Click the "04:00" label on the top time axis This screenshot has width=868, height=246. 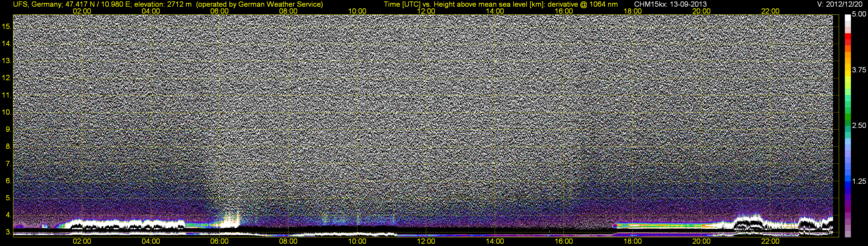pyautogui.click(x=151, y=11)
